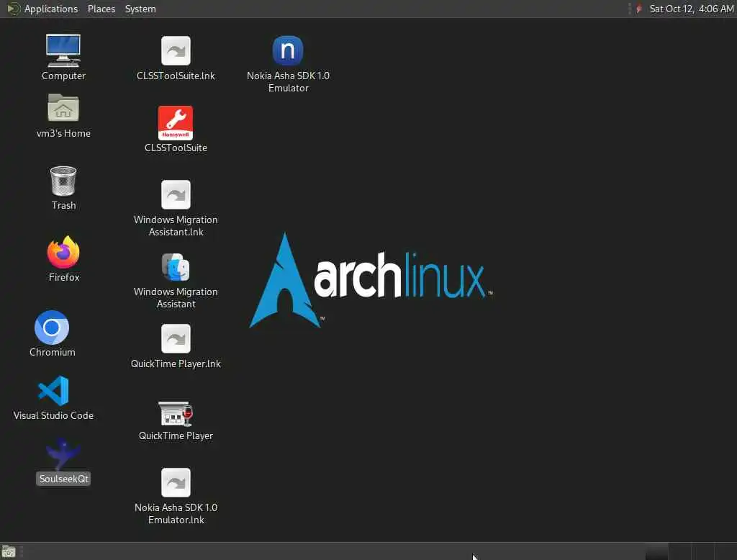Open Visual Studio Code icon

(x=53, y=391)
